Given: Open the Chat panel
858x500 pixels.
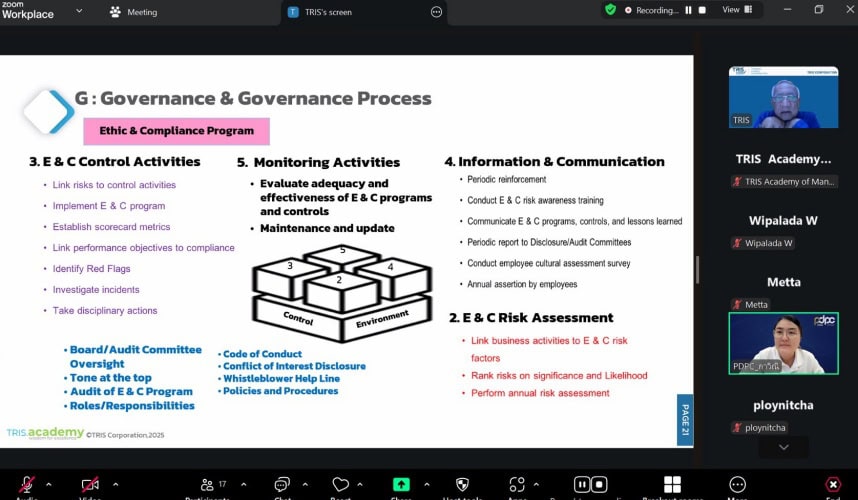Looking at the screenshot, I should point(283,485).
